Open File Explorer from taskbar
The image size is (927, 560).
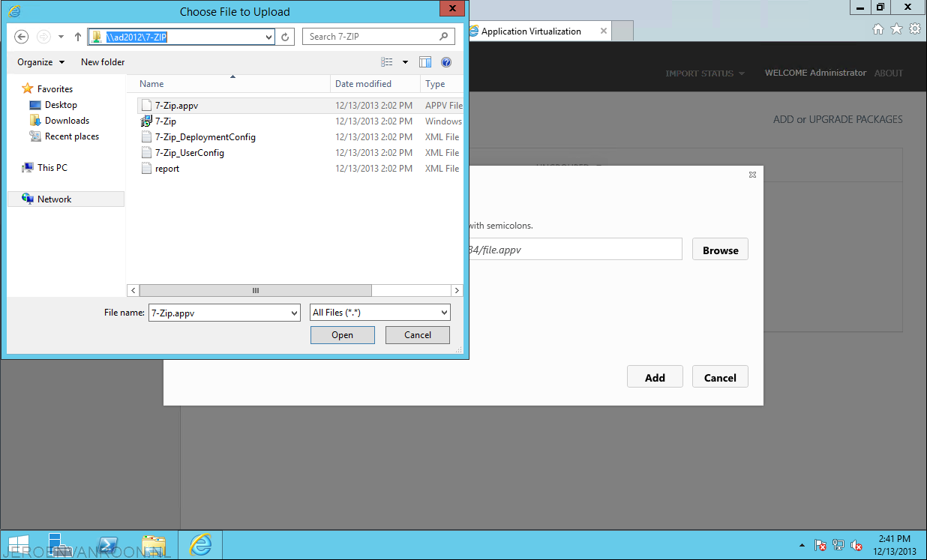click(x=154, y=545)
